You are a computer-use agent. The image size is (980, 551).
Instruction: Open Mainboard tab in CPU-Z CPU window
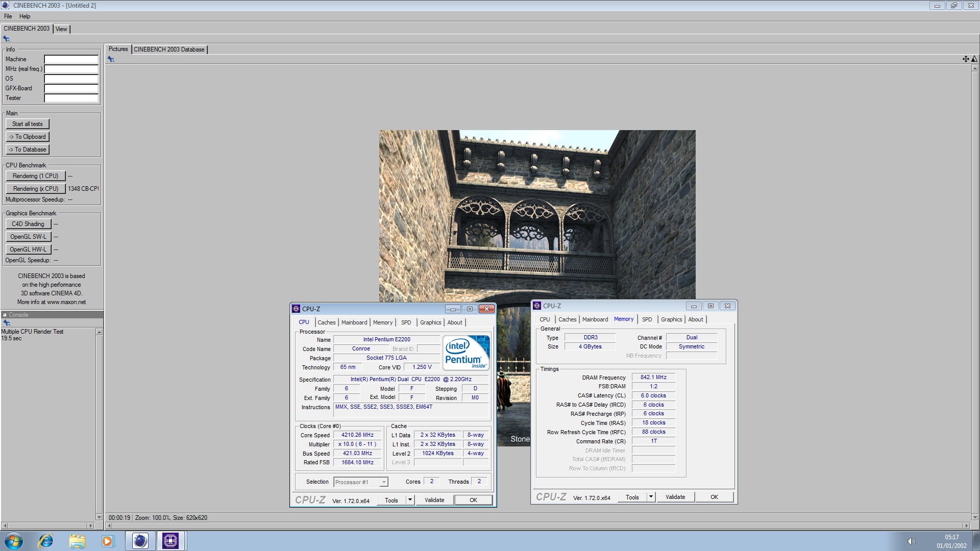[354, 322]
